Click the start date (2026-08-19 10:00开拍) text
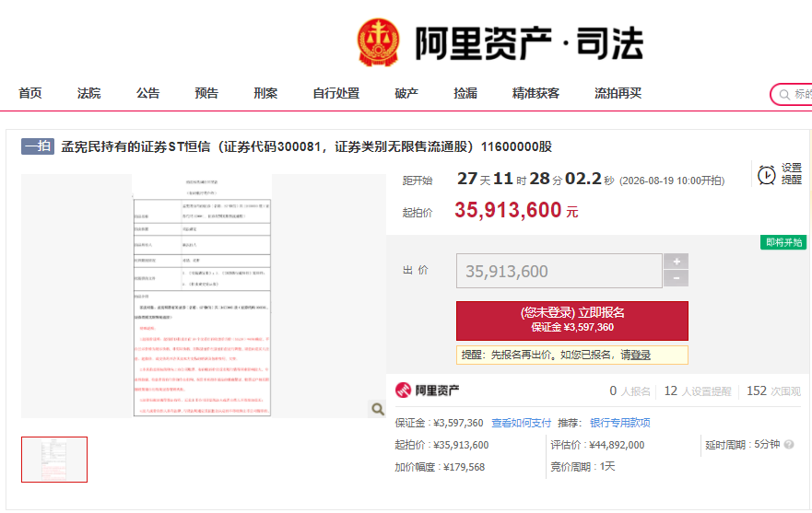The height and width of the screenshot is (513, 812). (x=672, y=181)
